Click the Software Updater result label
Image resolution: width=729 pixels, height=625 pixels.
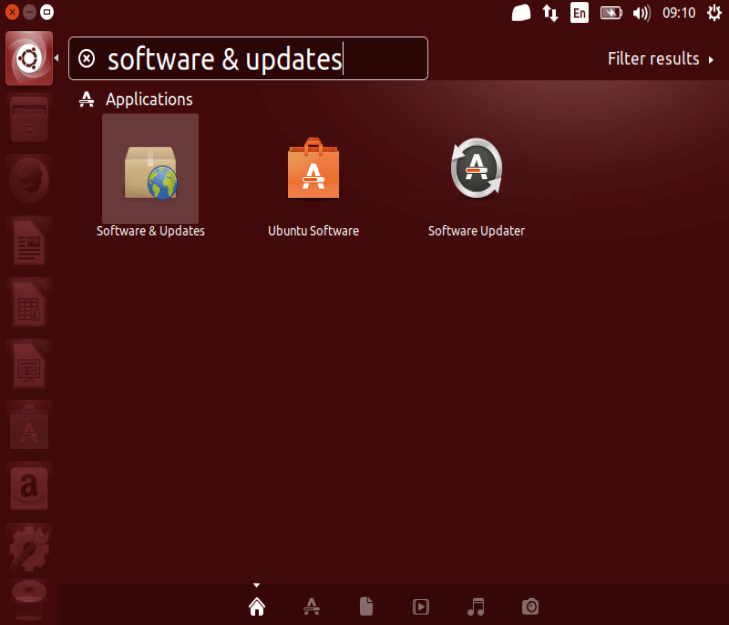[x=476, y=231]
